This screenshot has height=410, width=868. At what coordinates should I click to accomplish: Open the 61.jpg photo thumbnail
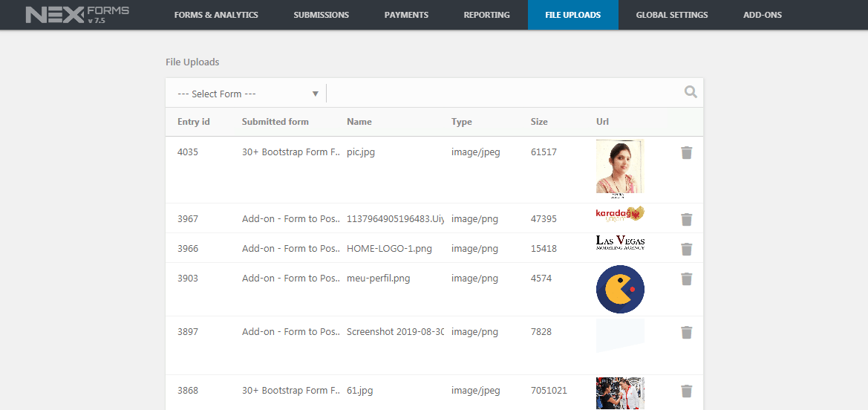620,394
